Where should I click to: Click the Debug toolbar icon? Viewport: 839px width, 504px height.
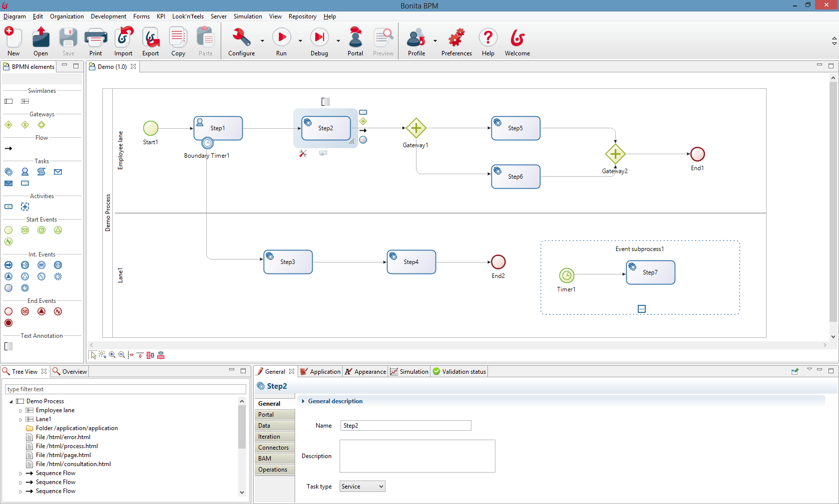click(319, 37)
